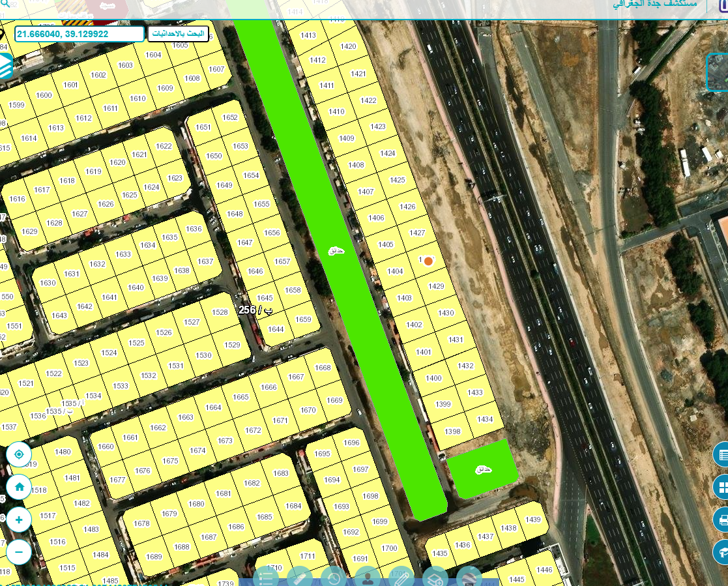Open the user profile tool
The width and height of the screenshot is (728, 586).
point(367,577)
